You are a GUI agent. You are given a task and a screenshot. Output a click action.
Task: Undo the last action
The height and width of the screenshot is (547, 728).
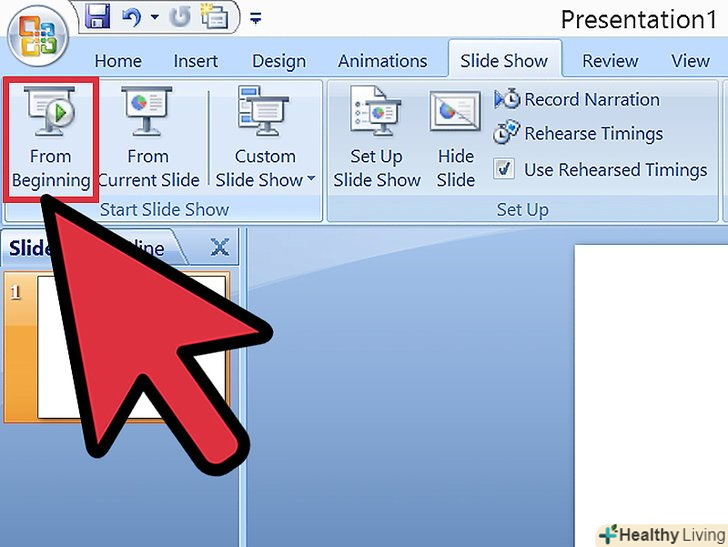tap(131, 18)
